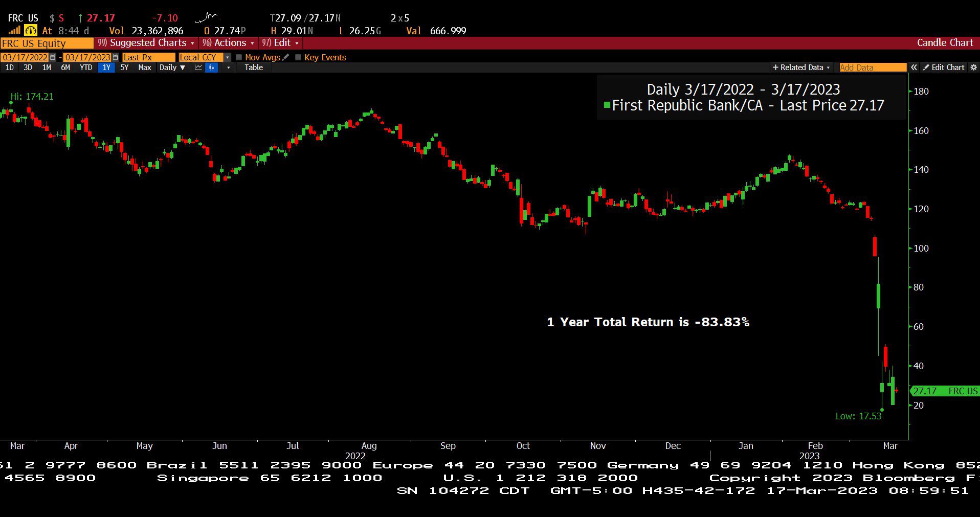
Task: Select the 3D range tab
Action: coord(28,68)
